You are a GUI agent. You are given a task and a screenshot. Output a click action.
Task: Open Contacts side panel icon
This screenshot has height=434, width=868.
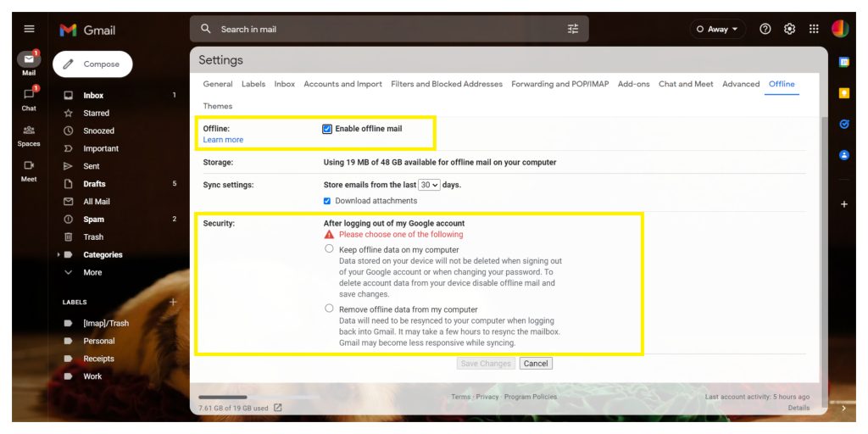click(844, 156)
